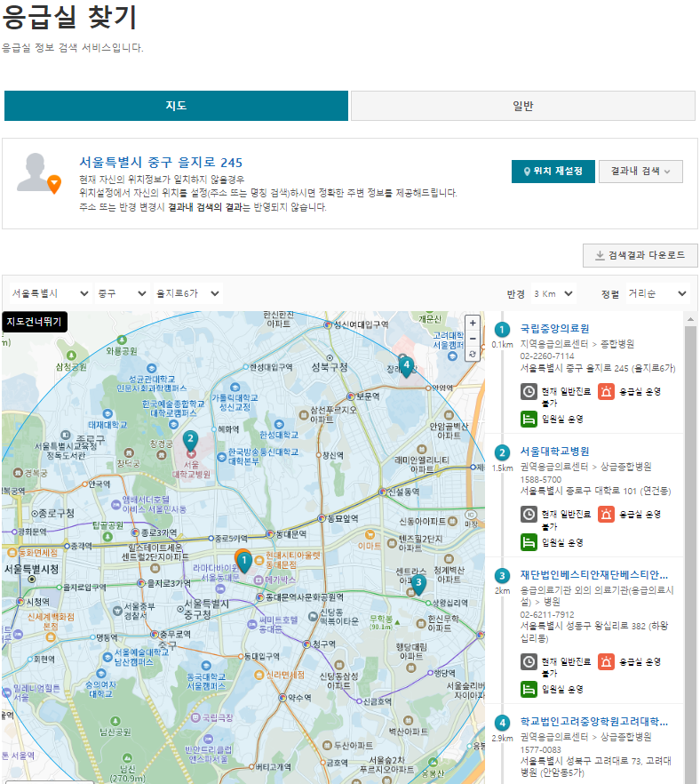Click emergency siren icon under 서울대학교병원
Screen dimensions: 700x784
(606, 514)
